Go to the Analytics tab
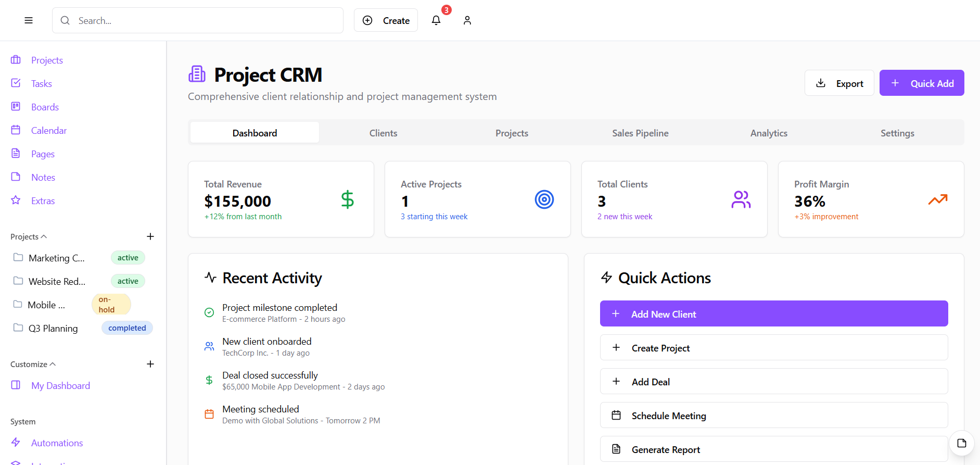This screenshot has height=465, width=980. [769, 133]
